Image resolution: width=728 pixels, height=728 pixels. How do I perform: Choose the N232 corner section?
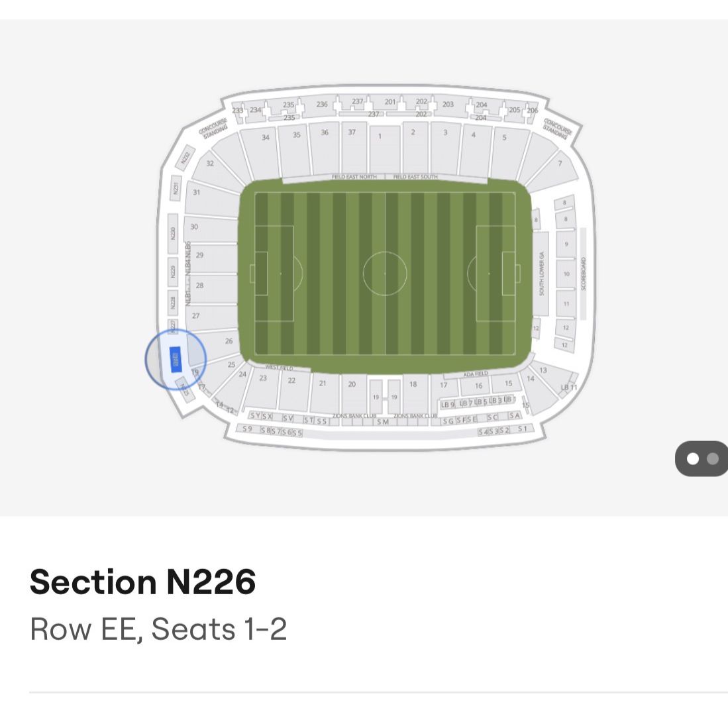[186, 158]
